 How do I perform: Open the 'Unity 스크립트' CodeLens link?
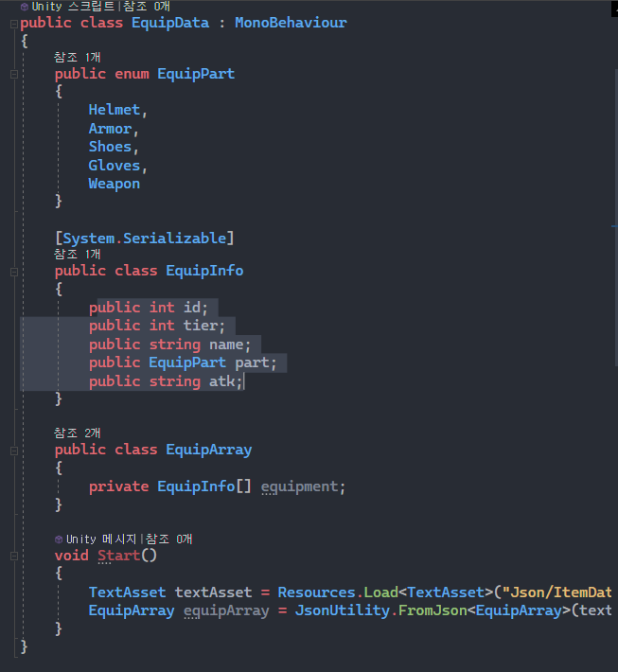tap(73, 7)
